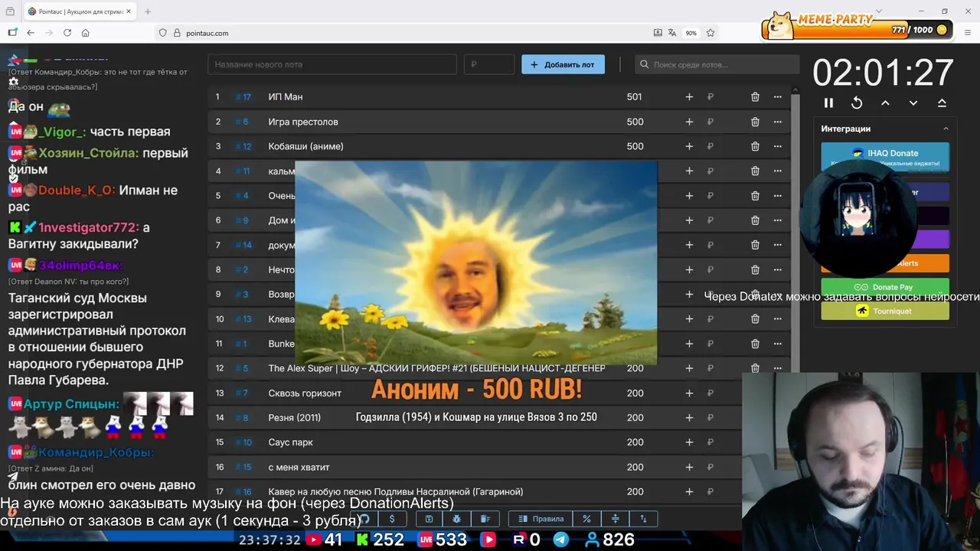Add amount to lot number 6

689,220
